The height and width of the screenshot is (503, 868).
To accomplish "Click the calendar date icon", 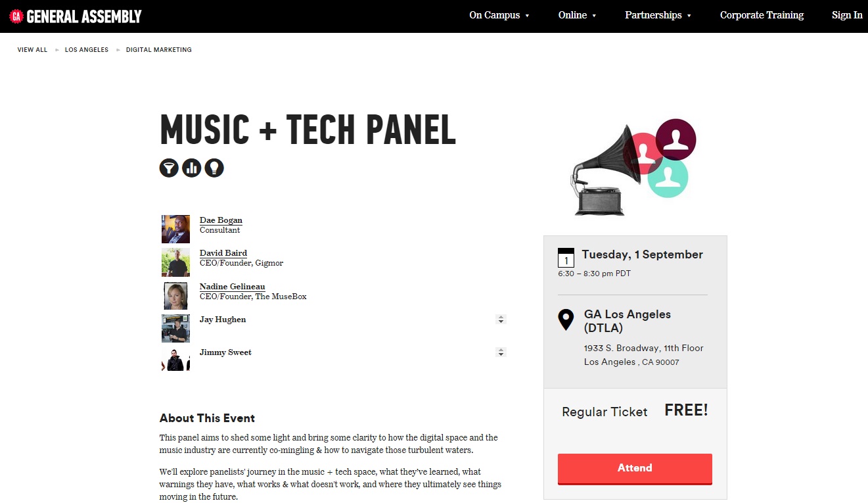I will tap(566, 257).
